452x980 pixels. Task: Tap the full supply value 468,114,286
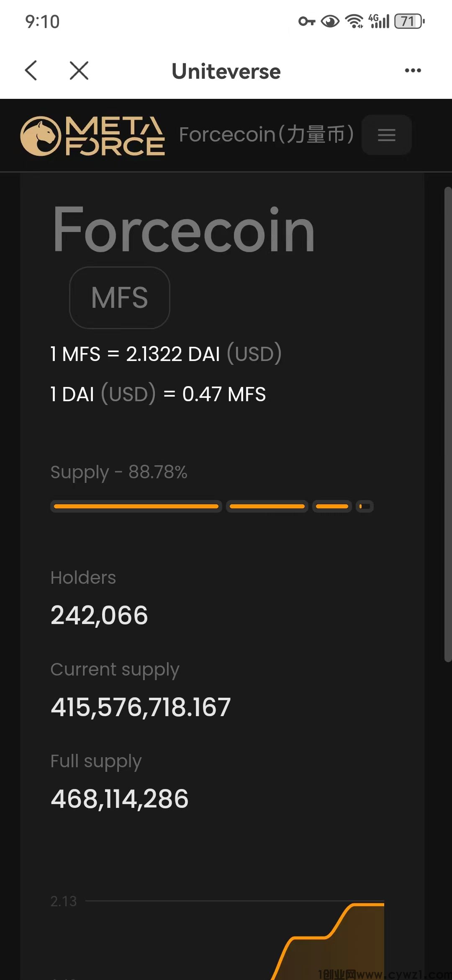(x=120, y=799)
